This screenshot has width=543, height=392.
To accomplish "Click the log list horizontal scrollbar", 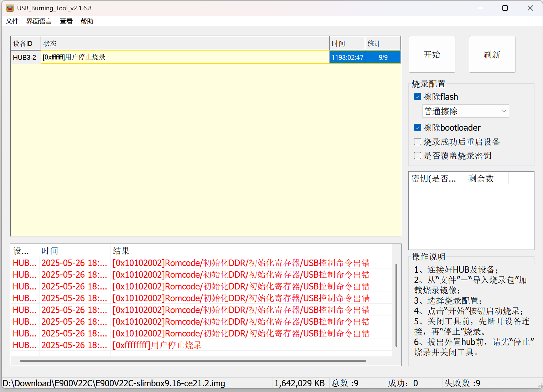I will (x=193, y=361).
